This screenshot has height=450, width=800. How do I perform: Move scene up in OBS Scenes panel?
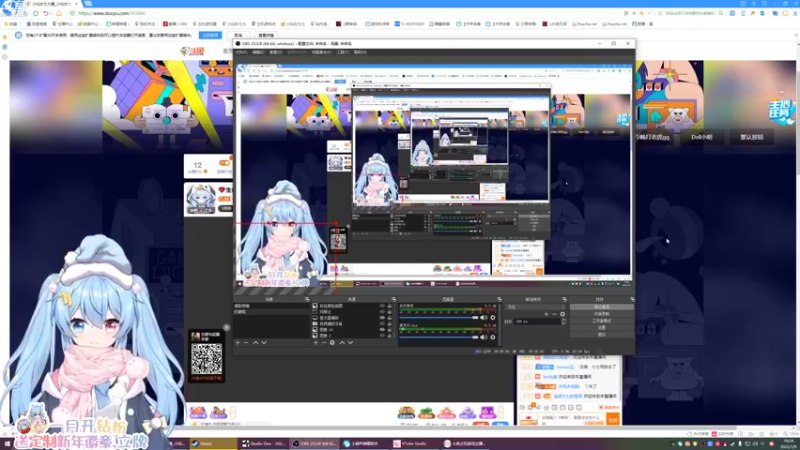click(x=255, y=343)
